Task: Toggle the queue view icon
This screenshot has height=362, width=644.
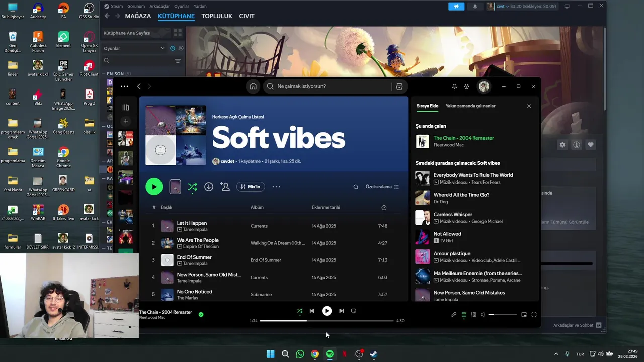Action: (464, 315)
